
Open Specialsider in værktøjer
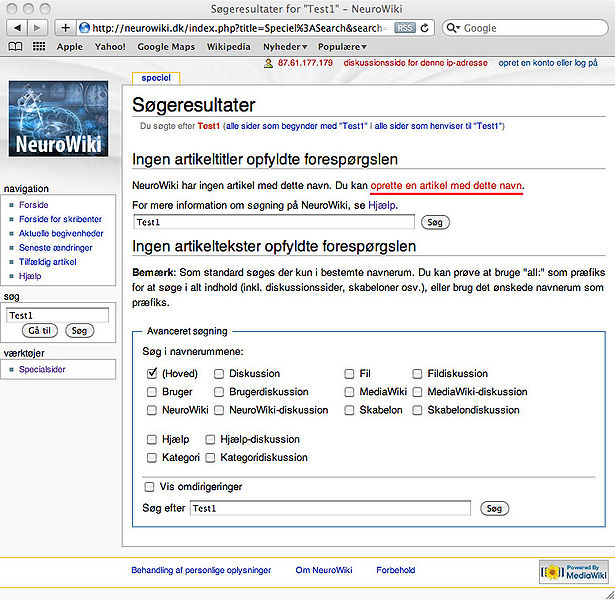[x=42, y=369]
